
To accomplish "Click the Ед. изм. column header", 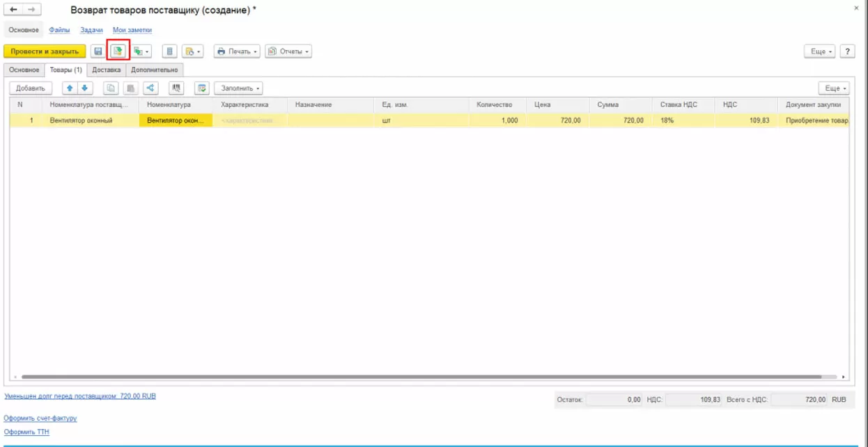I will [422, 104].
